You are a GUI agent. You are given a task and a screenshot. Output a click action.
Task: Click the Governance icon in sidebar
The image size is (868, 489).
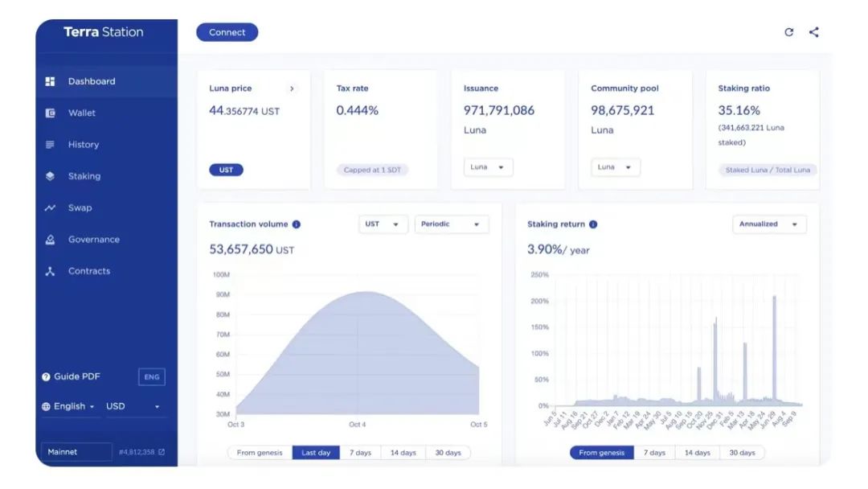(x=50, y=239)
